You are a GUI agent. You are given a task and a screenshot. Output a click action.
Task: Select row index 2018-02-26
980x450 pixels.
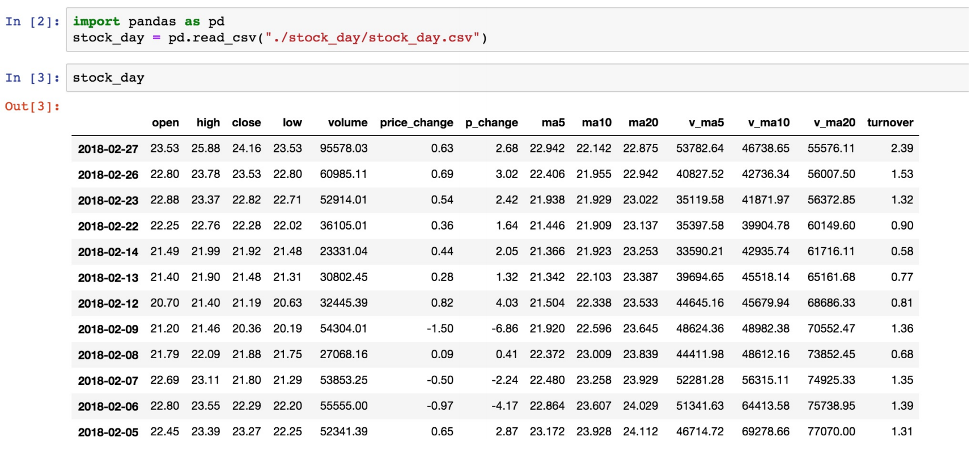pyautogui.click(x=108, y=175)
